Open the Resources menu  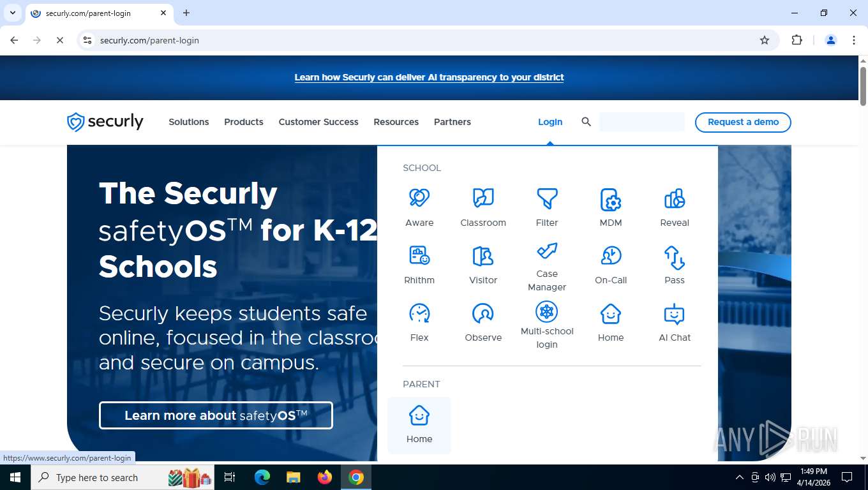396,122
